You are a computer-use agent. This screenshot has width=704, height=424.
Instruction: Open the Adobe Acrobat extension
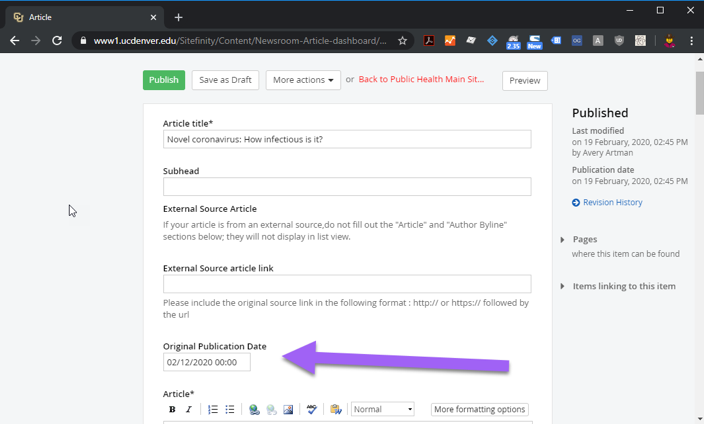click(x=429, y=41)
